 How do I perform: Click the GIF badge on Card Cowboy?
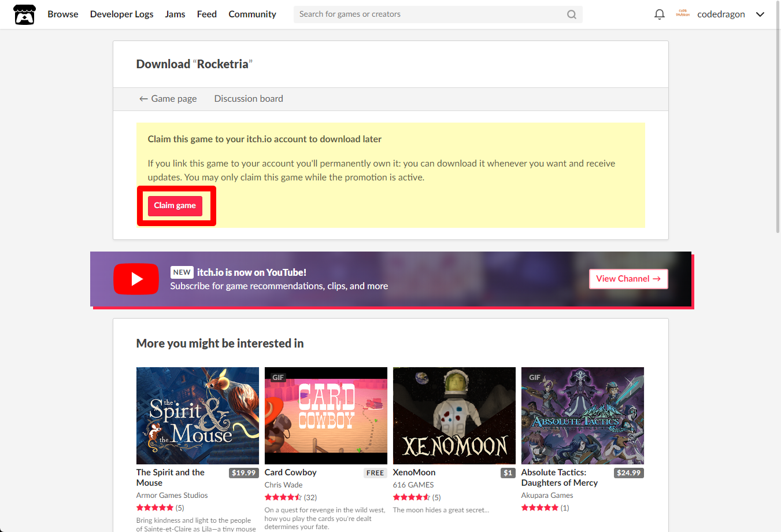(x=278, y=378)
